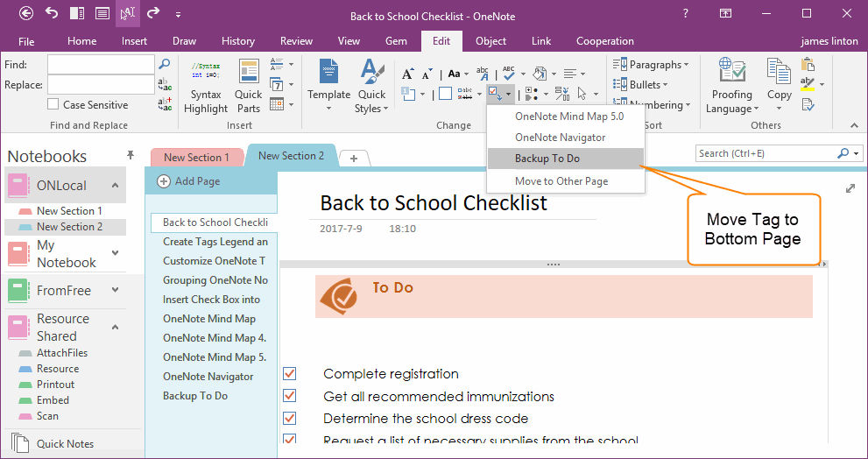Open the Bullets sort dropdown
Screen dimensions: 868x459
tap(640, 84)
